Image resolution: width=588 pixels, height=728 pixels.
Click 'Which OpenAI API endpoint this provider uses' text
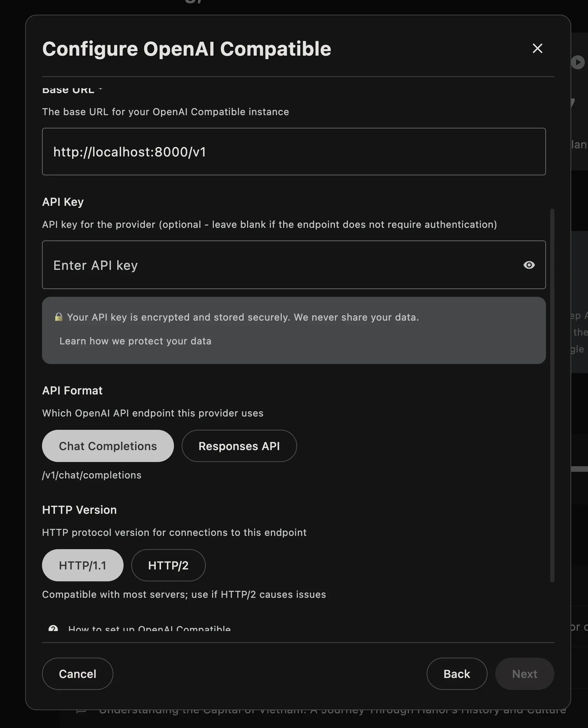click(153, 413)
